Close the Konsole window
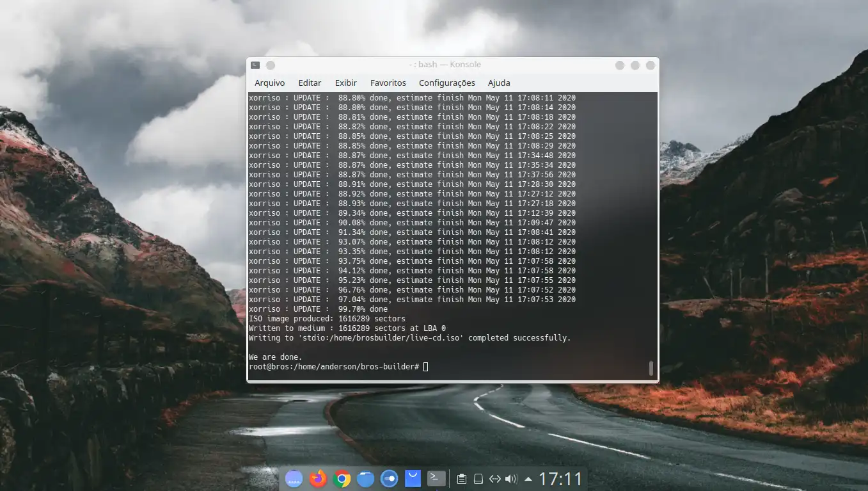868x491 pixels. pyautogui.click(x=651, y=65)
